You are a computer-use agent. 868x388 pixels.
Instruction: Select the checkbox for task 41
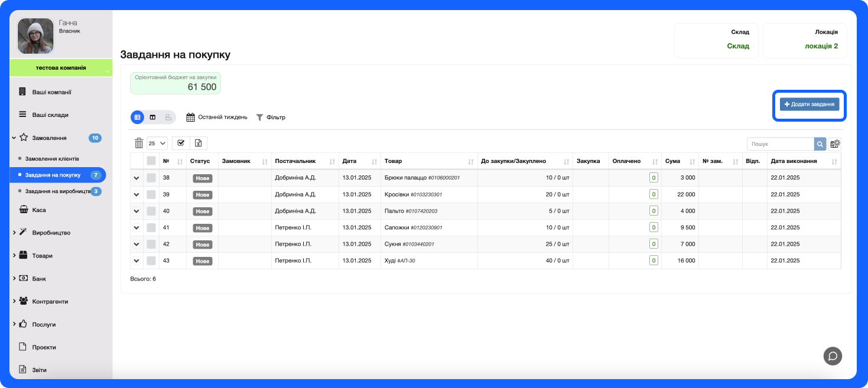151,227
